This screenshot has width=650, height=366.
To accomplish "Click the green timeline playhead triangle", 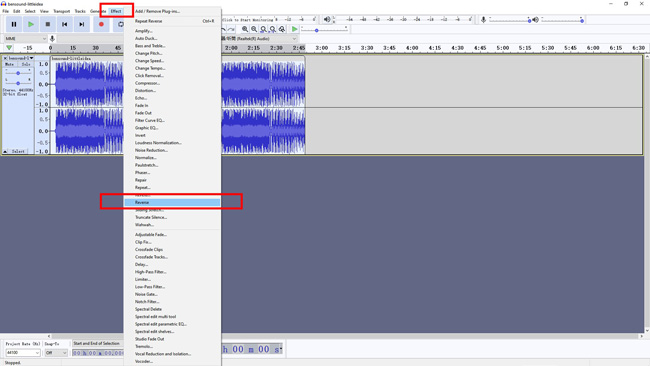I will tap(9, 48).
